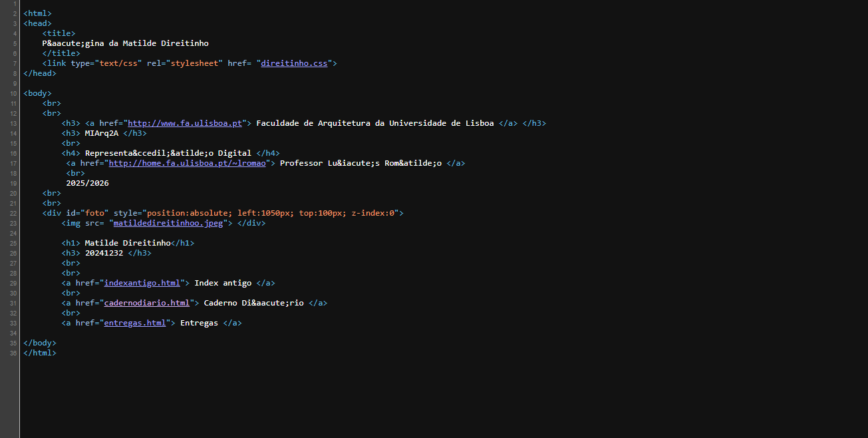868x438 pixels.
Task: Select line number 10 in the gutter
Action: point(14,93)
